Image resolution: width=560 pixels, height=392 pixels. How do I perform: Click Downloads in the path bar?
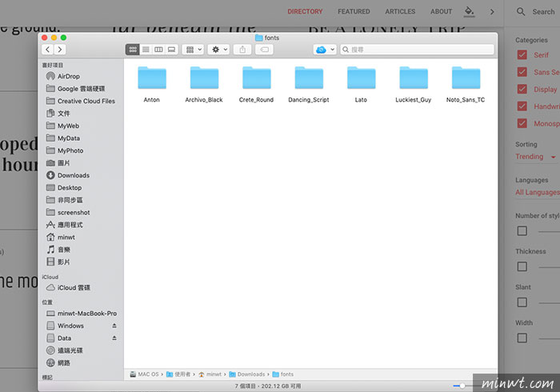tap(247, 374)
